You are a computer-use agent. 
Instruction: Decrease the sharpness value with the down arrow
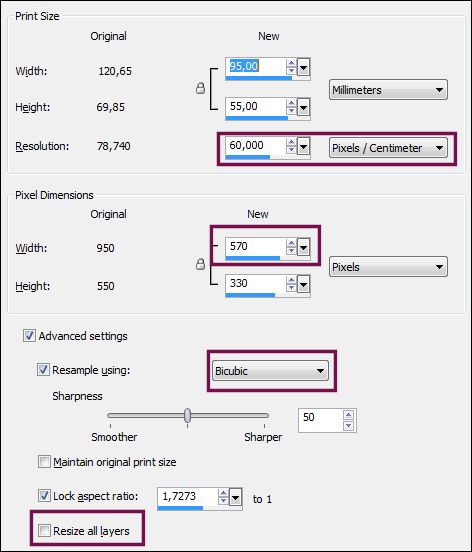[348, 426]
